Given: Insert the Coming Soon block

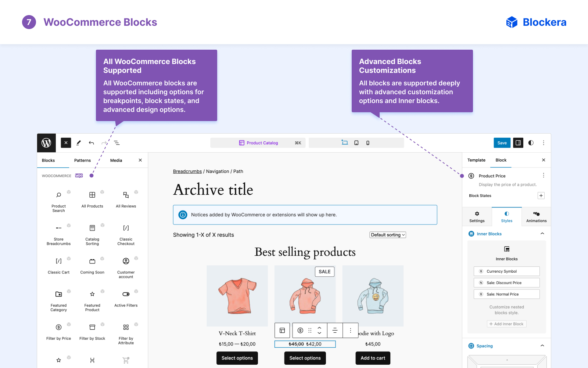Looking at the screenshot, I should click(92, 266).
